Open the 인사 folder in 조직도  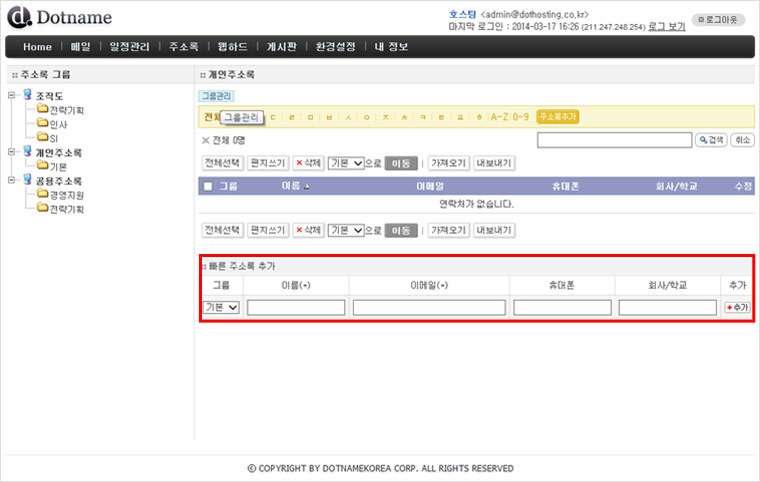(59, 124)
